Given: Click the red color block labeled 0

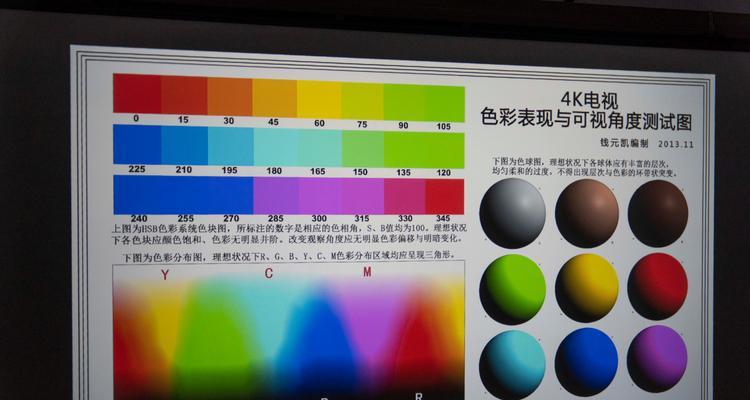Looking at the screenshot, I should 137,93.
